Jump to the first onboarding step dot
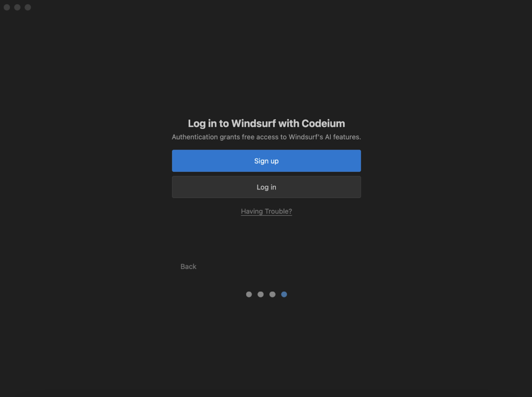The height and width of the screenshot is (397, 532). click(249, 294)
